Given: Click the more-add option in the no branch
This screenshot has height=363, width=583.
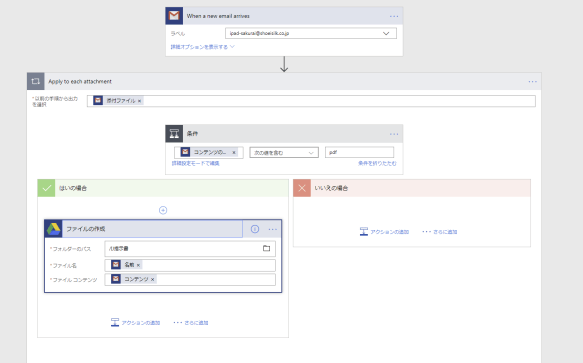Looking at the screenshot, I should pos(439,232).
